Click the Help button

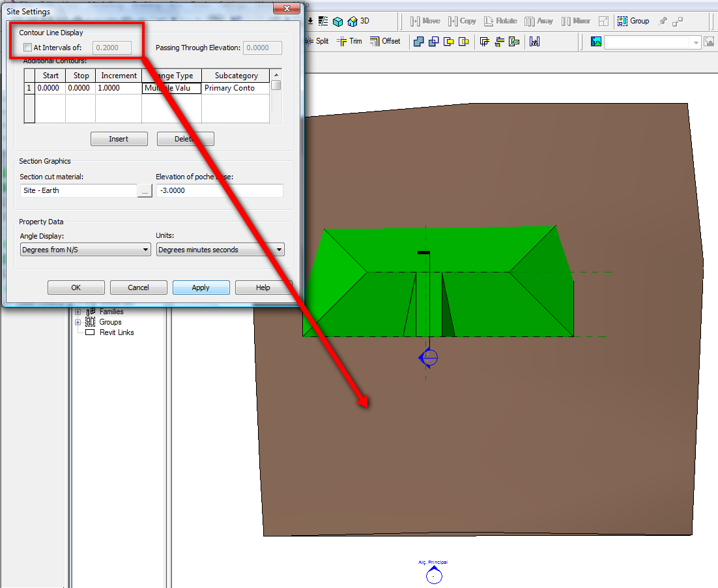(x=263, y=287)
